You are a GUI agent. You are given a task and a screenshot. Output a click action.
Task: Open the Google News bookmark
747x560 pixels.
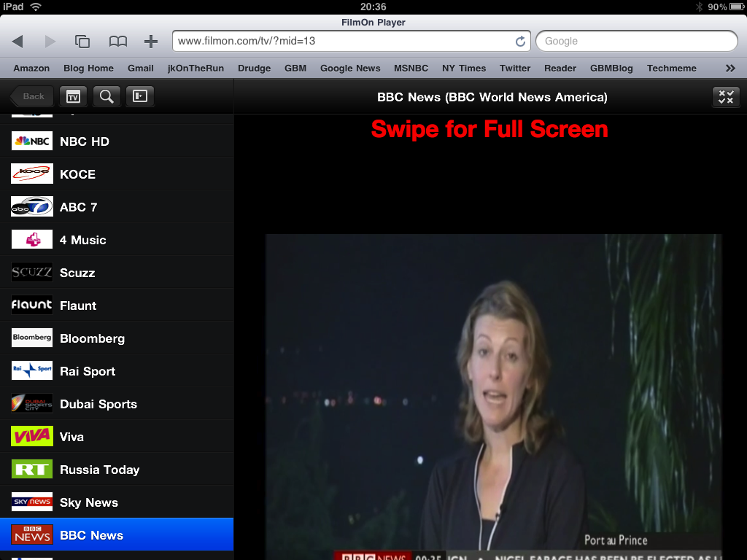tap(350, 68)
